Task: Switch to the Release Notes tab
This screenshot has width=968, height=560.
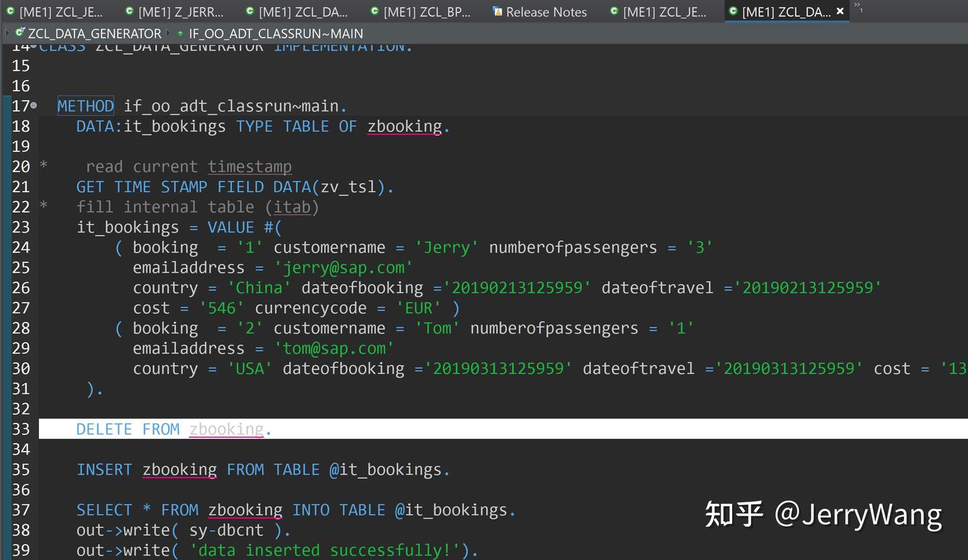Action: (544, 11)
